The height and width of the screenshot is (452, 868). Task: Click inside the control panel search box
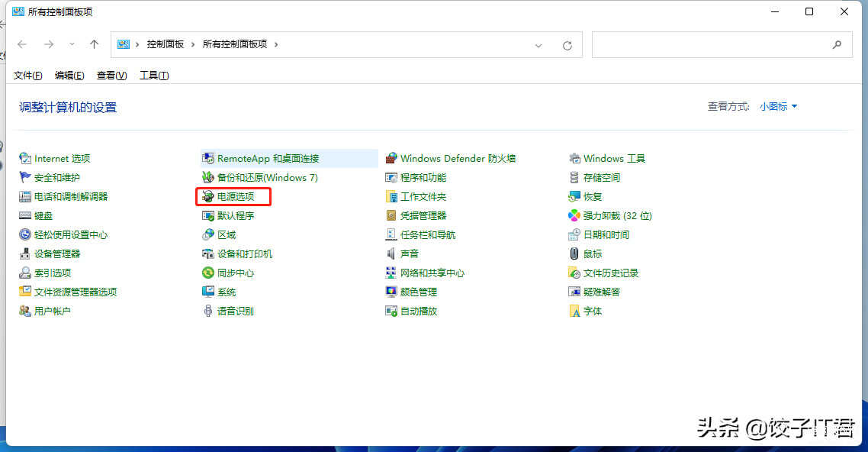pos(709,44)
